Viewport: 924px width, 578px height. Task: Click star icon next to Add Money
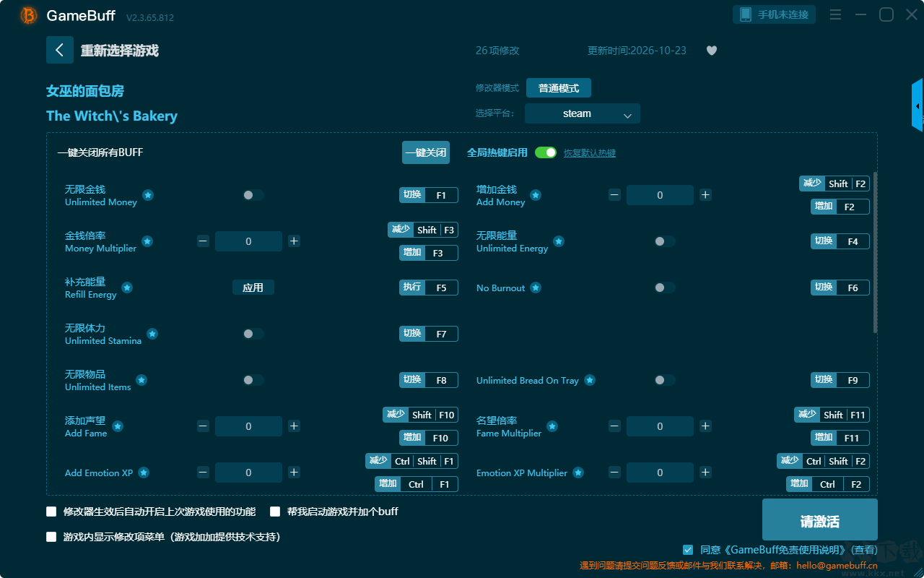coord(536,195)
